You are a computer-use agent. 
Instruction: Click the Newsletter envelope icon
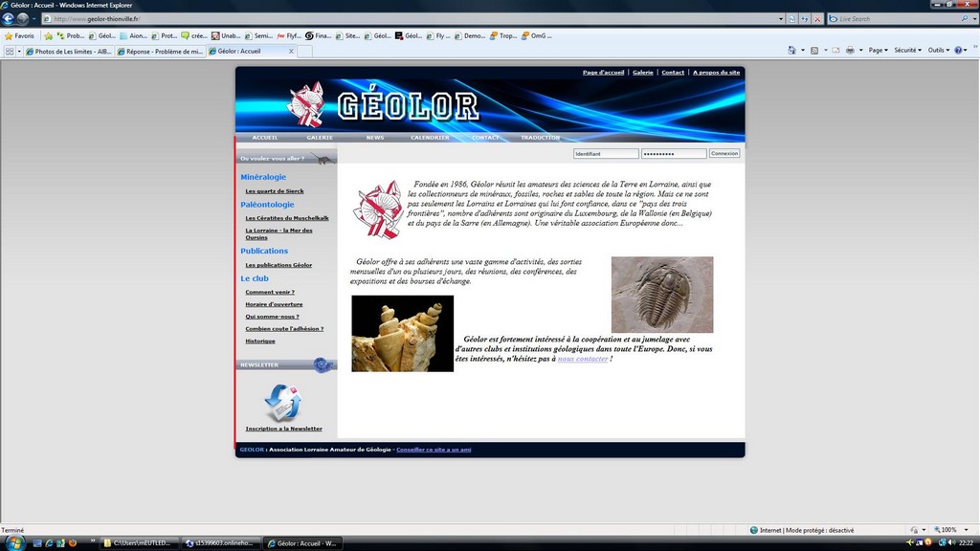pyautogui.click(x=283, y=403)
